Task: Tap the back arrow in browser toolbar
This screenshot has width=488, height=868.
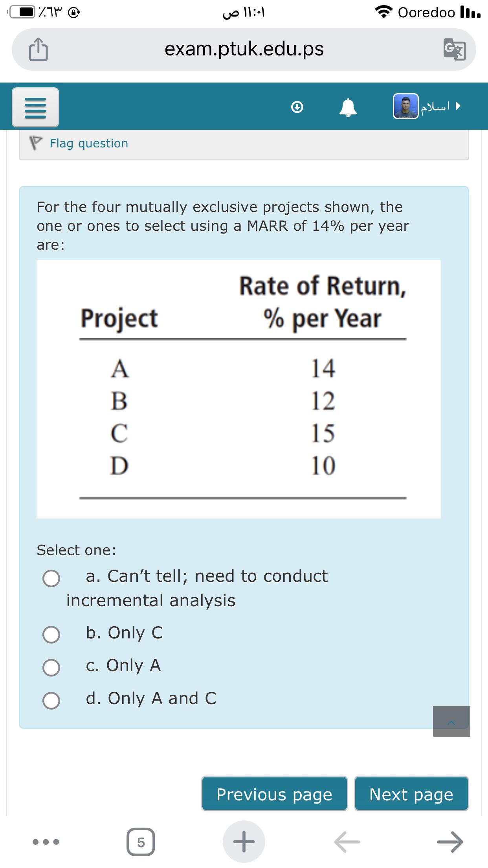Action: coord(347,841)
